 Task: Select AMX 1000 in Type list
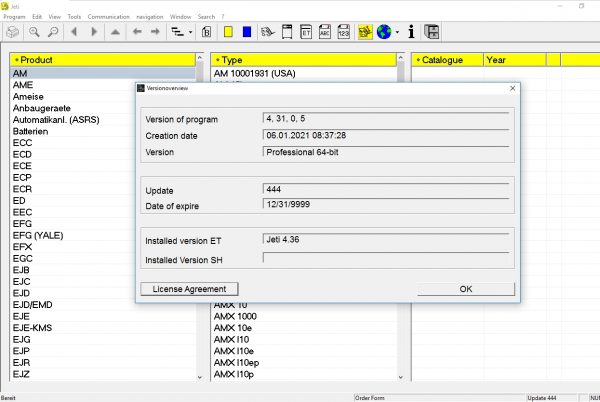235,316
